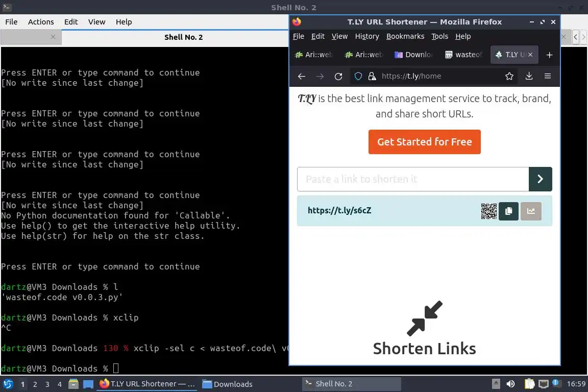The height and width of the screenshot is (392, 588).
Task: Switch to the Downloads browser tab
Action: click(414, 55)
